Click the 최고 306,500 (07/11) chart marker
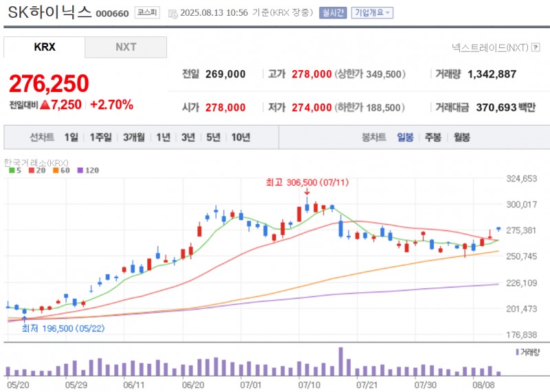The height and width of the screenshot is (392, 550). tap(307, 182)
